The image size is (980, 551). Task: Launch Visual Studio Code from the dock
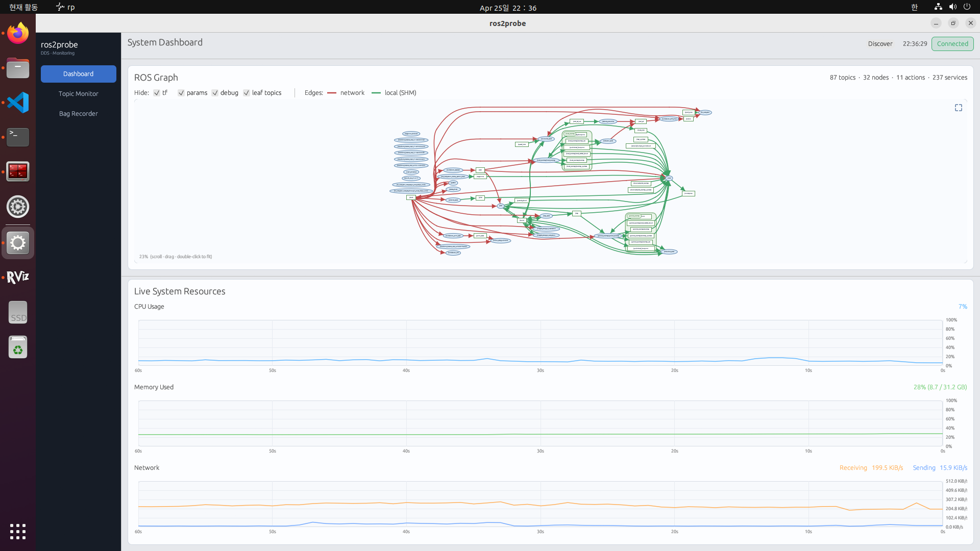17,102
